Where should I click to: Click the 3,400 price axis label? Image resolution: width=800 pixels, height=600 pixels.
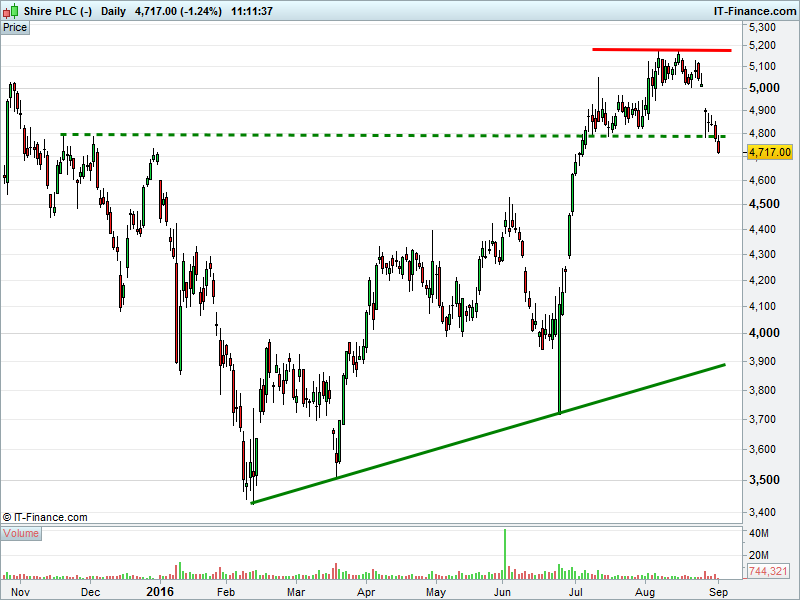pyautogui.click(x=762, y=512)
